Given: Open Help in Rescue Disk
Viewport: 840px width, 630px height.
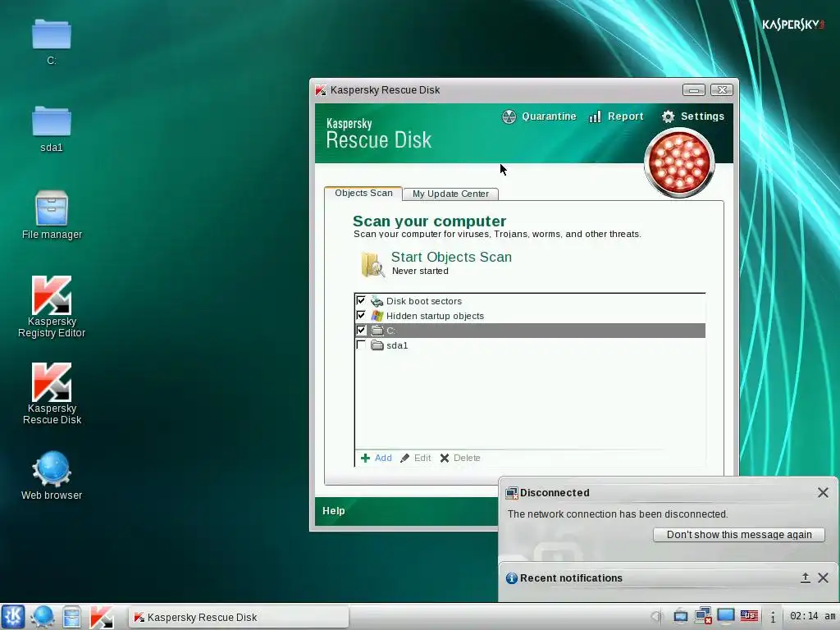Looking at the screenshot, I should tap(333, 510).
